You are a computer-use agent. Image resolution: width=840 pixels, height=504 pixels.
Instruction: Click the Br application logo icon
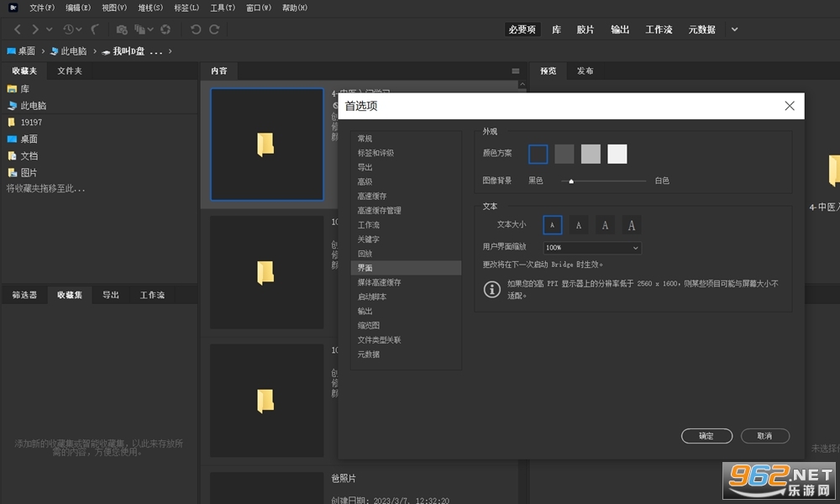click(x=13, y=8)
